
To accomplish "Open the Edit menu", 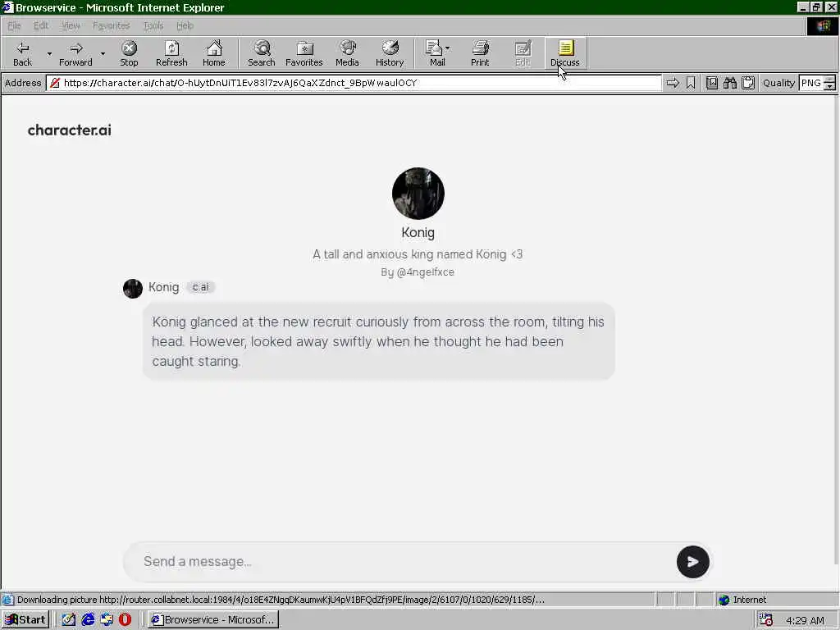I will point(41,25).
